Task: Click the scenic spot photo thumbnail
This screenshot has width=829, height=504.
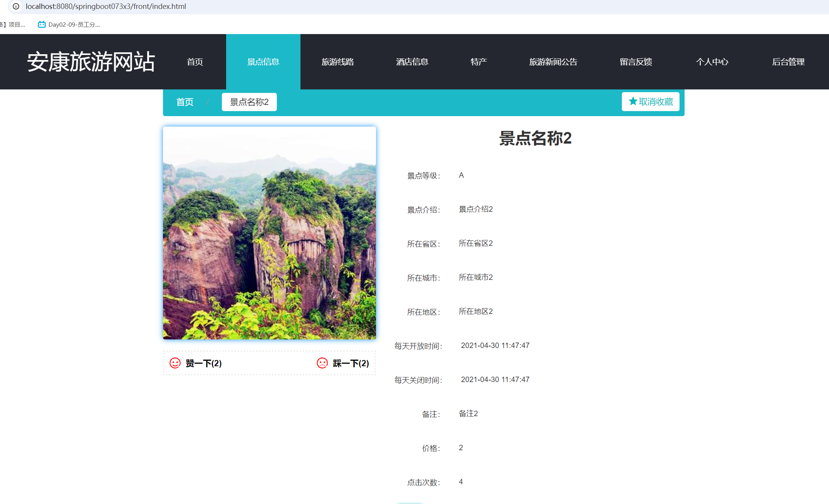Action: click(269, 233)
